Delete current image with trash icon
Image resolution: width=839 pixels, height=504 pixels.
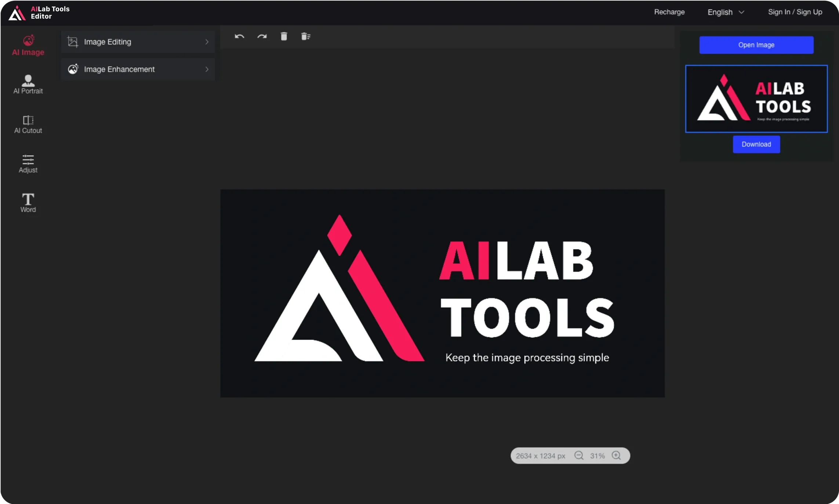[284, 36]
